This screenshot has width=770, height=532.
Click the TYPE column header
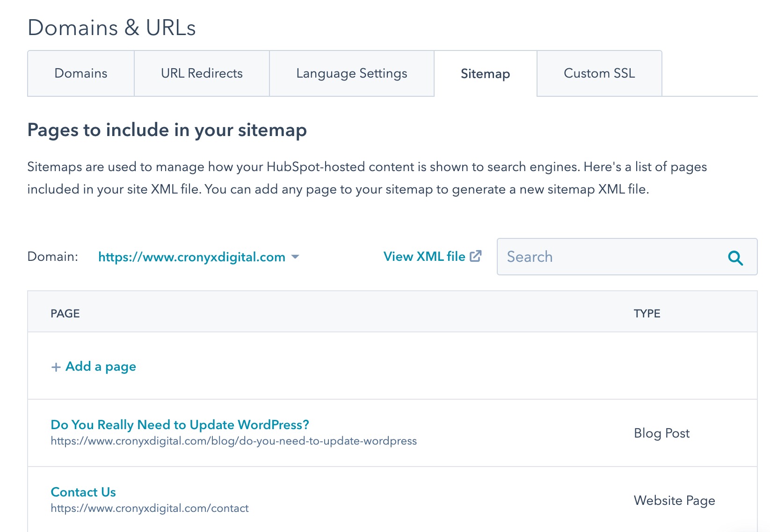click(647, 313)
